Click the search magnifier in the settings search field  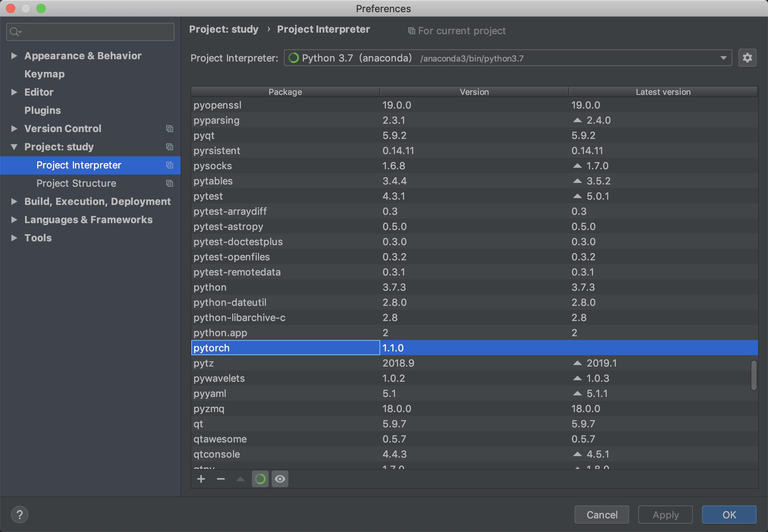coord(16,31)
